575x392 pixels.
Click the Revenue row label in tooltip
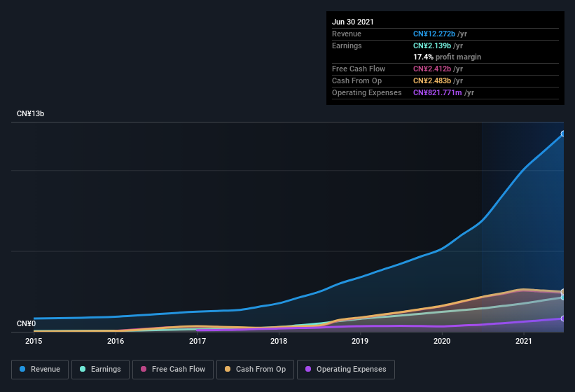point(347,34)
